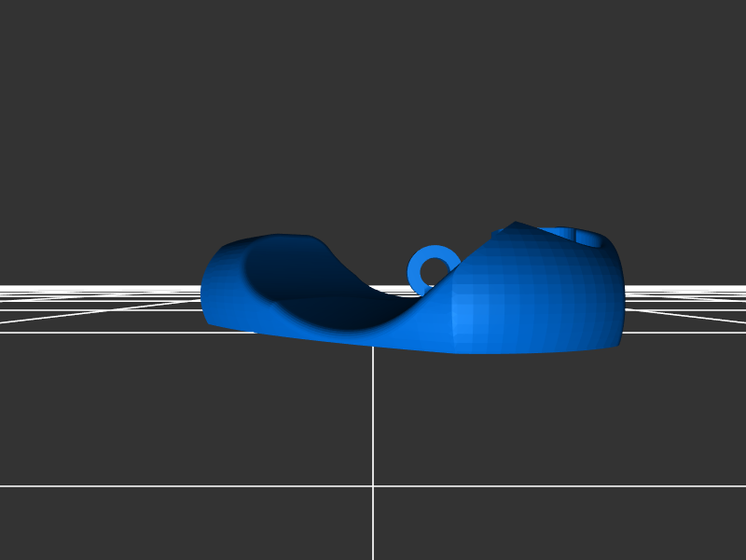Click the hole inside the ring loop
746x560 pixels.
(x=434, y=272)
